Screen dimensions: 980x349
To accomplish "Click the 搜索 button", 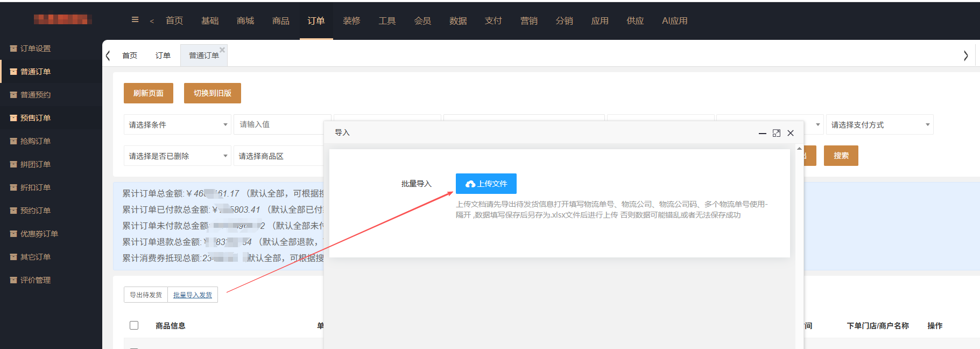I will click(x=841, y=156).
